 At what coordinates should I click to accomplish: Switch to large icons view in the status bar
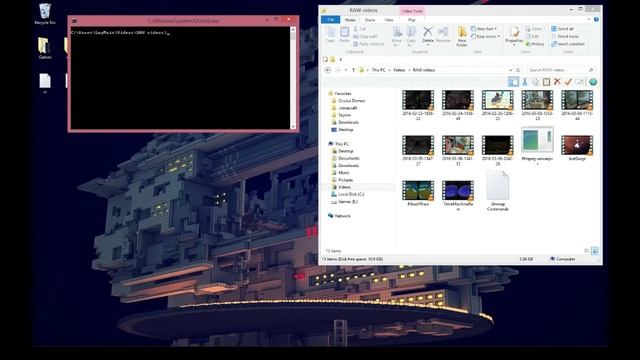(x=595, y=251)
